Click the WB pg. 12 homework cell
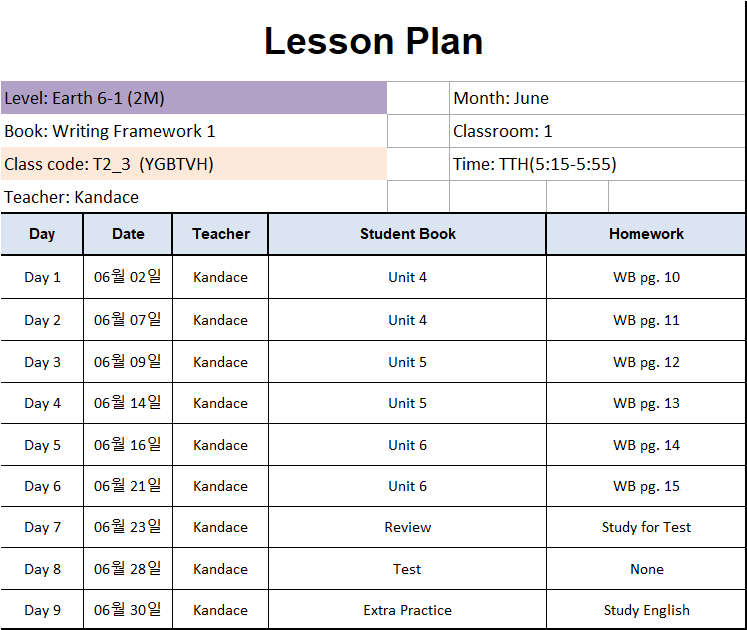 tap(646, 362)
